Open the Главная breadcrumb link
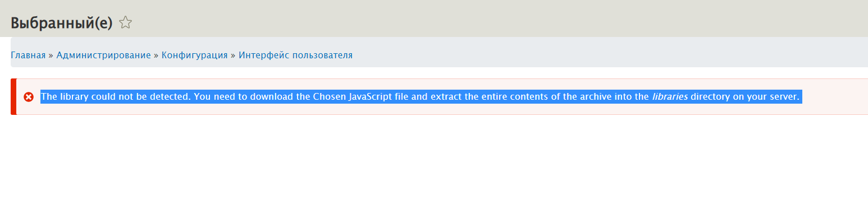868x209 pixels. [x=28, y=55]
